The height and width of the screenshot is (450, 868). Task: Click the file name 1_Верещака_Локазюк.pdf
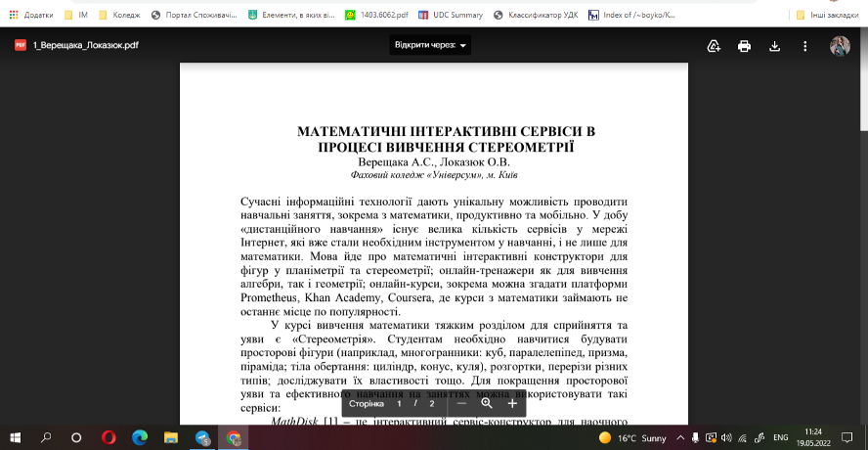86,46
